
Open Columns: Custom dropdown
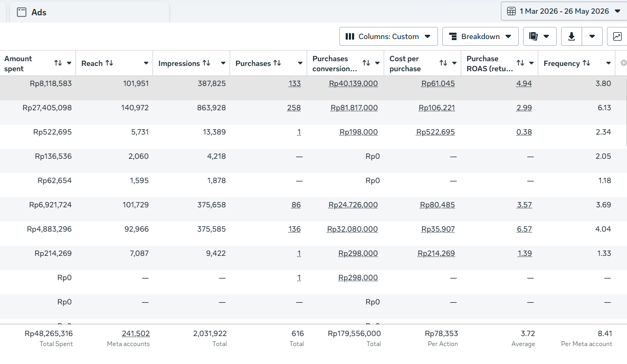[388, 36]
